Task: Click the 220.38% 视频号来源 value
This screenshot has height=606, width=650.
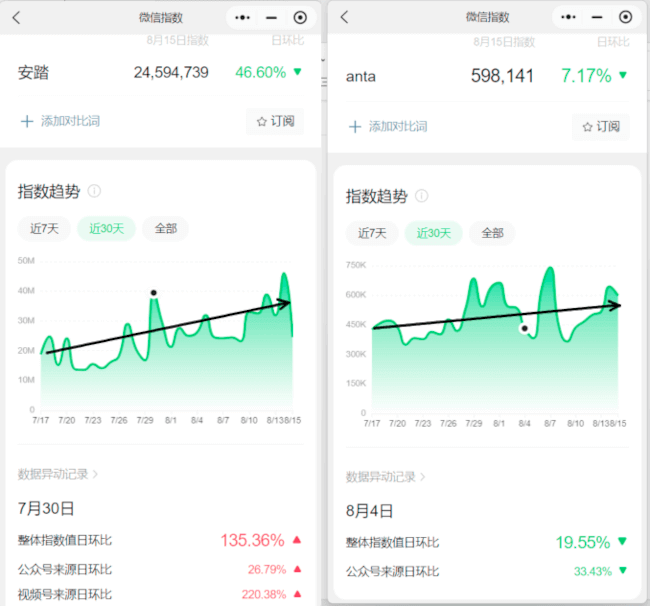Action: 264,594
